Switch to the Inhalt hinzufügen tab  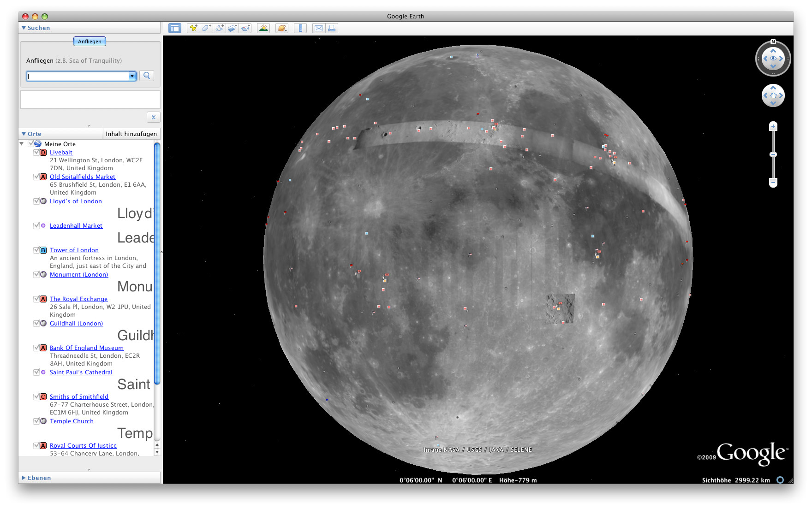tap(131, 134)
